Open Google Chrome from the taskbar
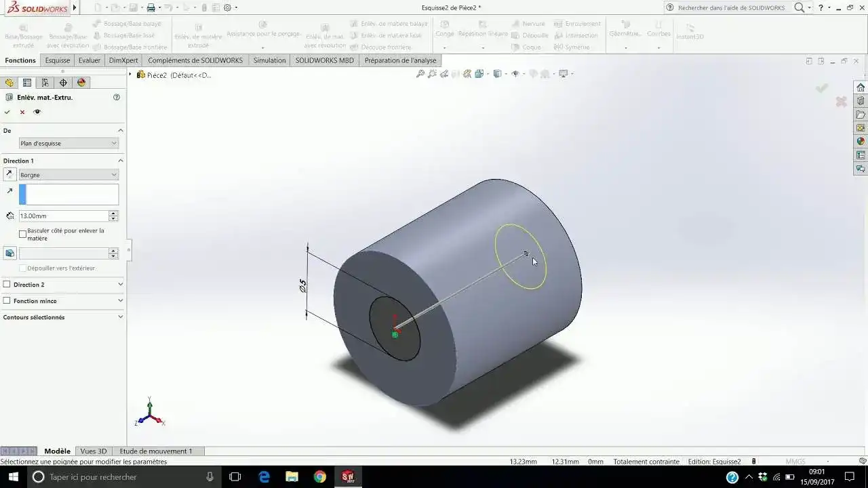This screenshot has height=488, width=868. 319,476
